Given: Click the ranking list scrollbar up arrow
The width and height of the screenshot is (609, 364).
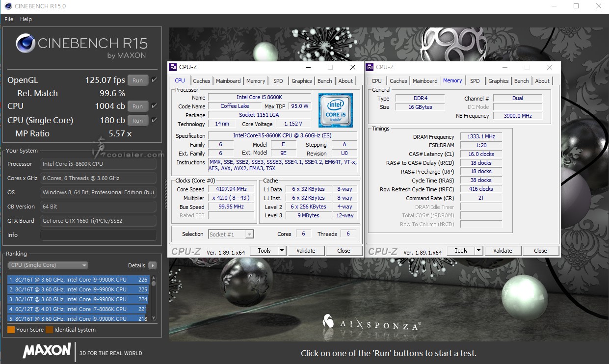Looking at the screenshot, I should pyautogui.click(x=154, y=279).
